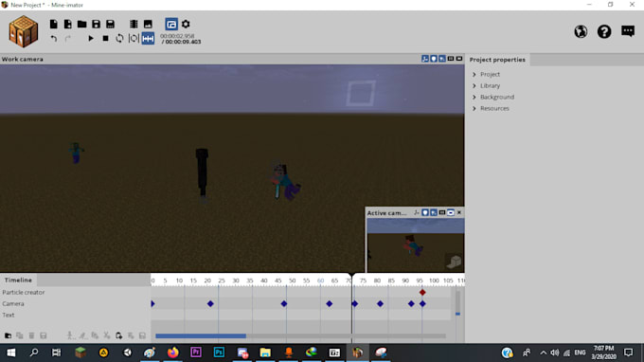Click the Save As floppy disk icon
The height and width of the screenshot is (362, 644).
coord(110,25)
